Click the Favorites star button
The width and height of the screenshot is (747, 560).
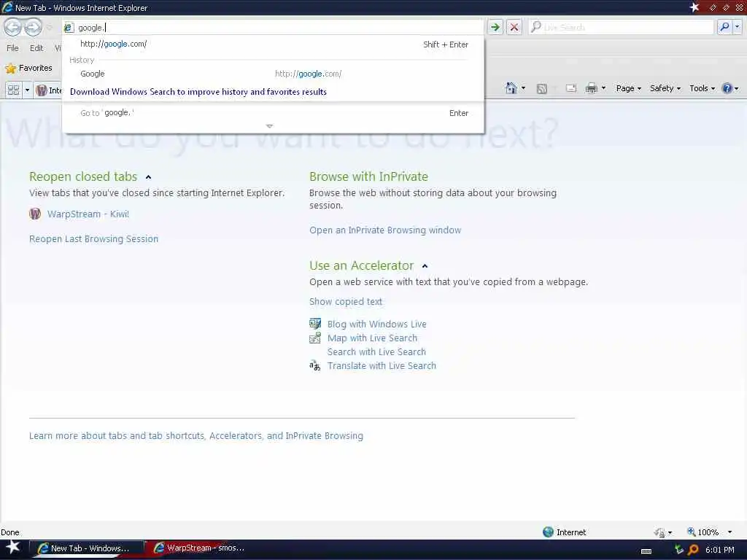click(x=28, y=68)
